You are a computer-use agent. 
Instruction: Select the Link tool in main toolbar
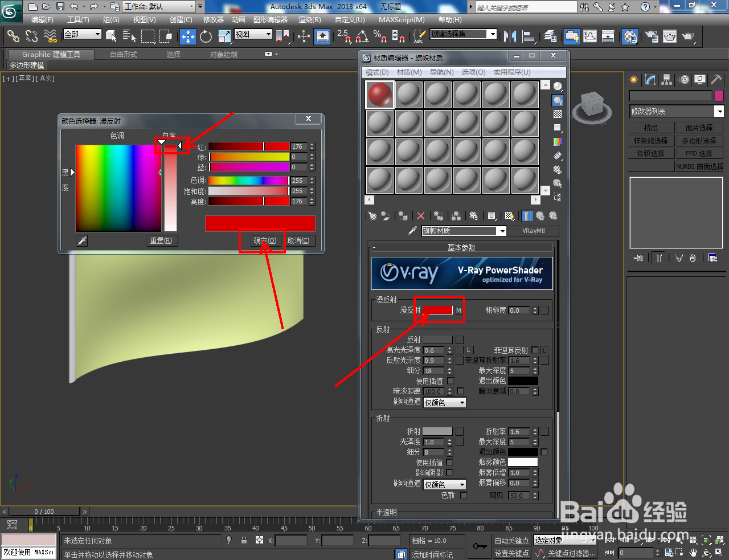[13, 36]
